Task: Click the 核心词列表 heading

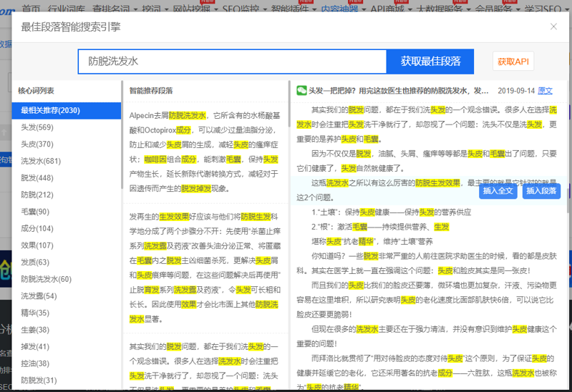Action: coord(36,90)
